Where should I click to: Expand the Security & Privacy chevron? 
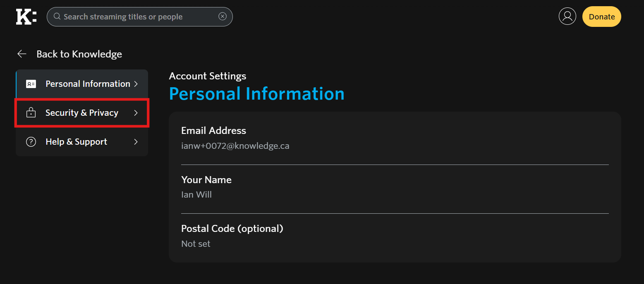click(136, 113)
